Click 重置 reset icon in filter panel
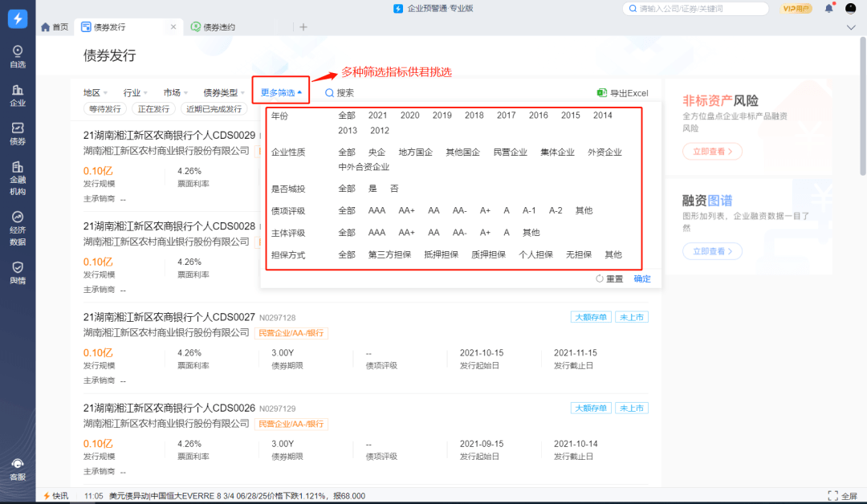 [x=600, y=278]
